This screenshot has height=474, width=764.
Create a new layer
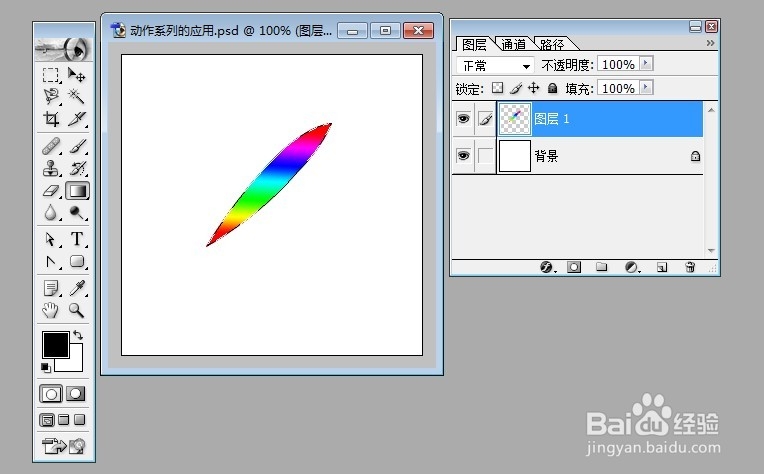tap(662, 267)
